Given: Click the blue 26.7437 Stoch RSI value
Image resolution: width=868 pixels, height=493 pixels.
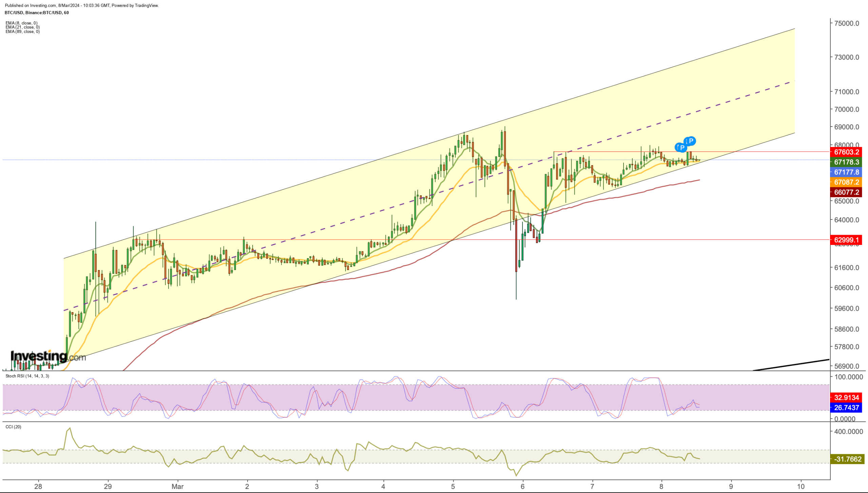Looking at the screenshot, I should point(846,407).
